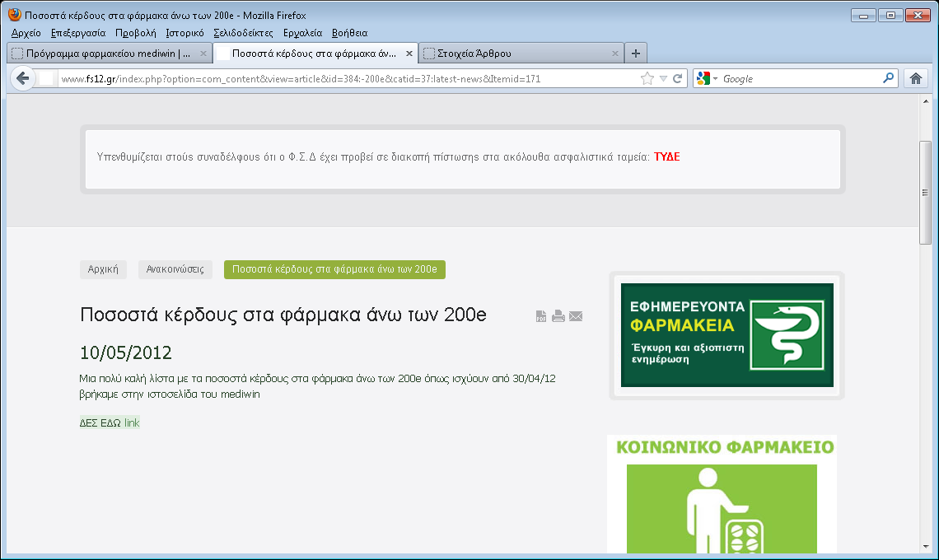Click the Ανακοινώσεις breadcrumb button
This screenshot has height=560, width=939.
[x=175, y=269]
